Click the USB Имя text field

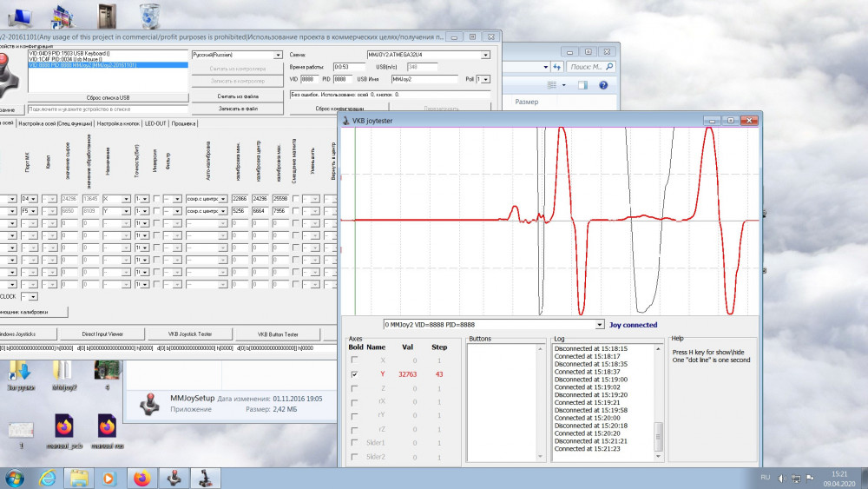tap(424, 79)
